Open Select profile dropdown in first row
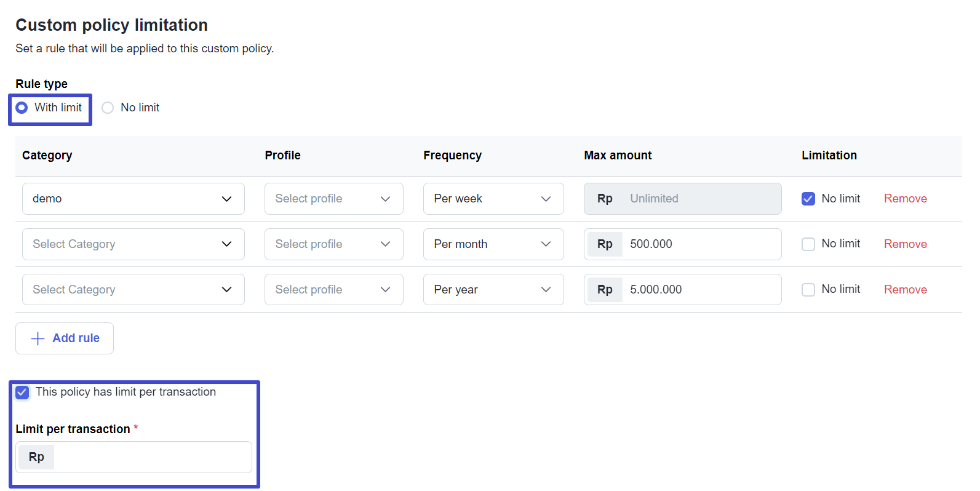This screenshot has height=491, width=980. coord(333,199)
